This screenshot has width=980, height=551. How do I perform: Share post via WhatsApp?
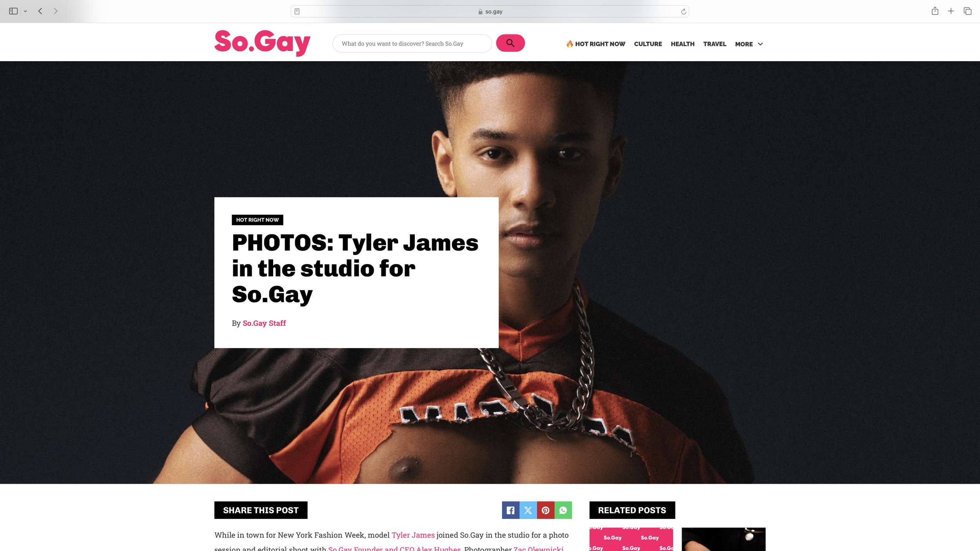563,510
